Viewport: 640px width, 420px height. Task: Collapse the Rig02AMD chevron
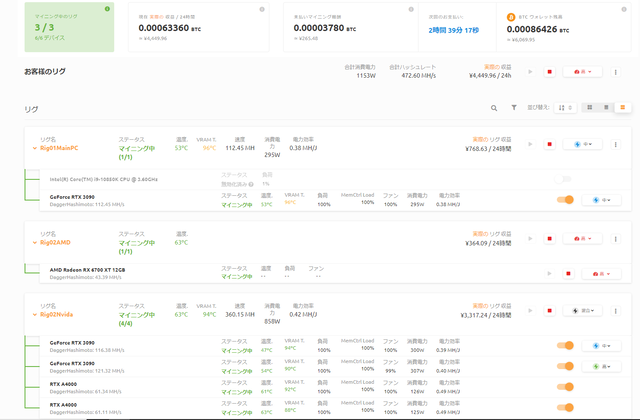coord(35,242)
